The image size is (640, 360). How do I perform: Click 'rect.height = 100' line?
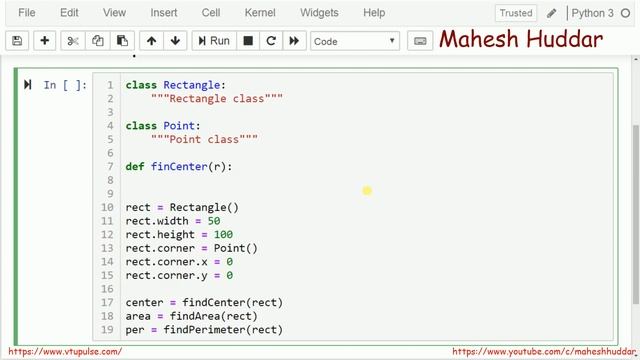179,234
